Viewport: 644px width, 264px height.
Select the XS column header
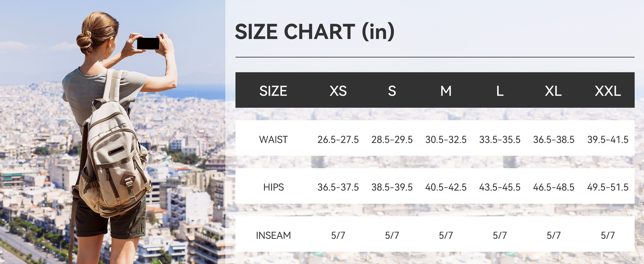pos(338,91)
